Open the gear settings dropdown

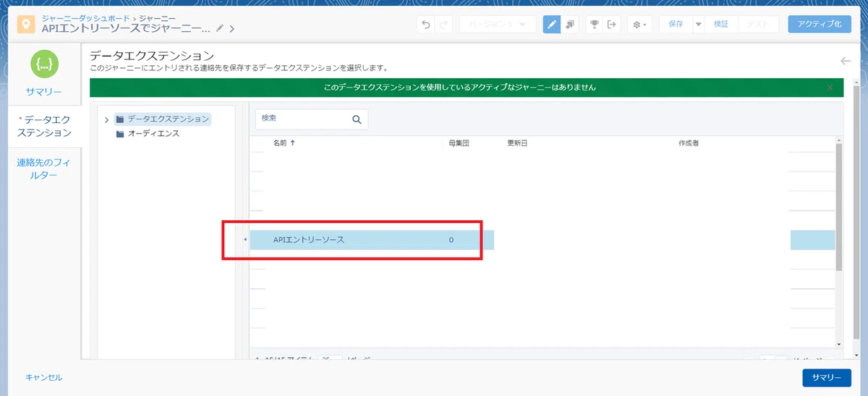pos(640,25)
